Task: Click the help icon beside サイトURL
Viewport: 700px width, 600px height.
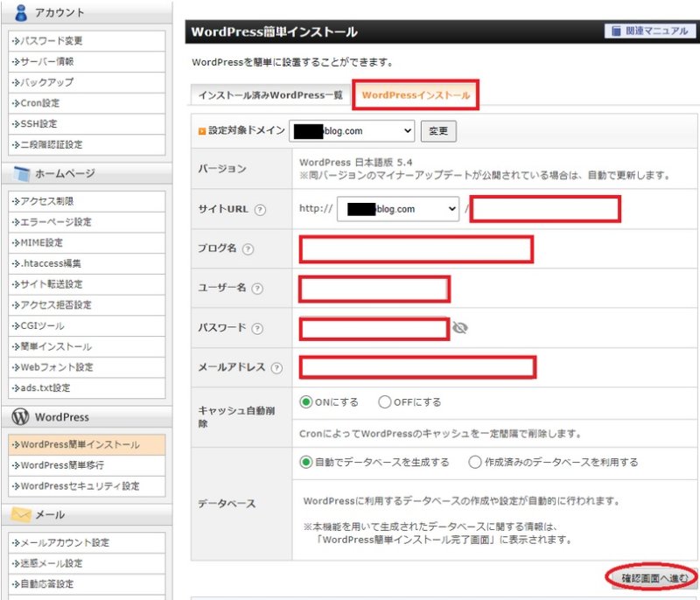Action: point(260,210)
